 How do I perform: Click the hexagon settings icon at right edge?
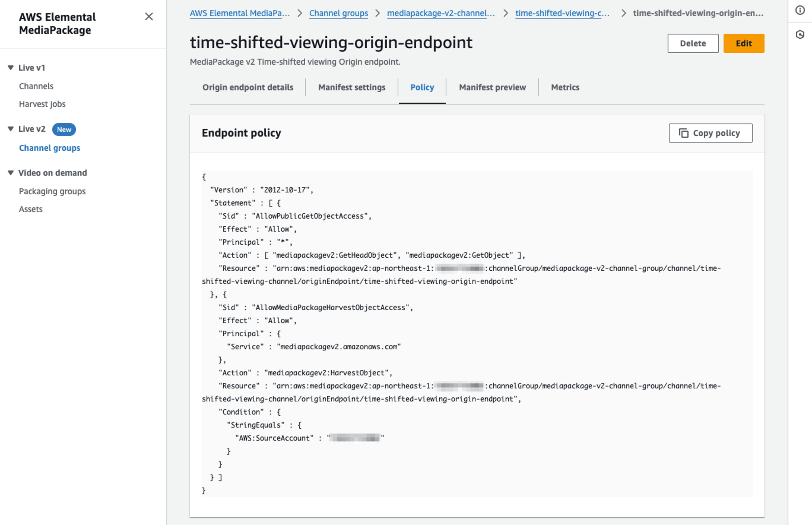(800, 35)
